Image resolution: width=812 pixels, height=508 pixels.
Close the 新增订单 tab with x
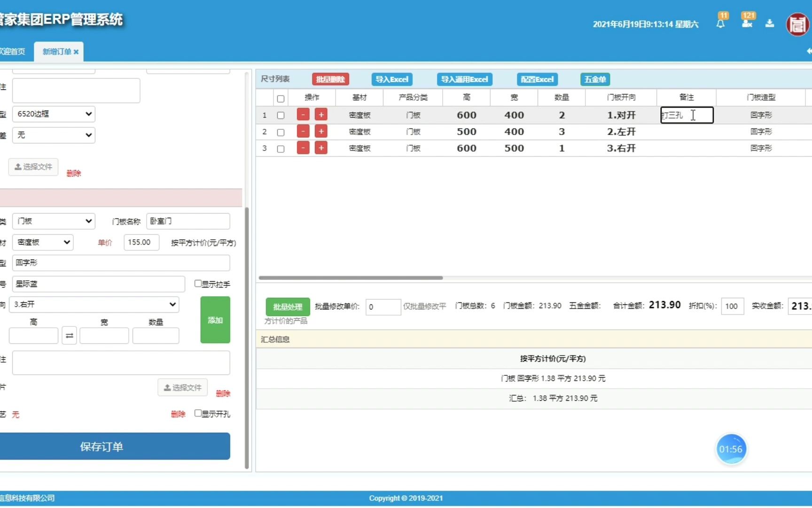76,52
